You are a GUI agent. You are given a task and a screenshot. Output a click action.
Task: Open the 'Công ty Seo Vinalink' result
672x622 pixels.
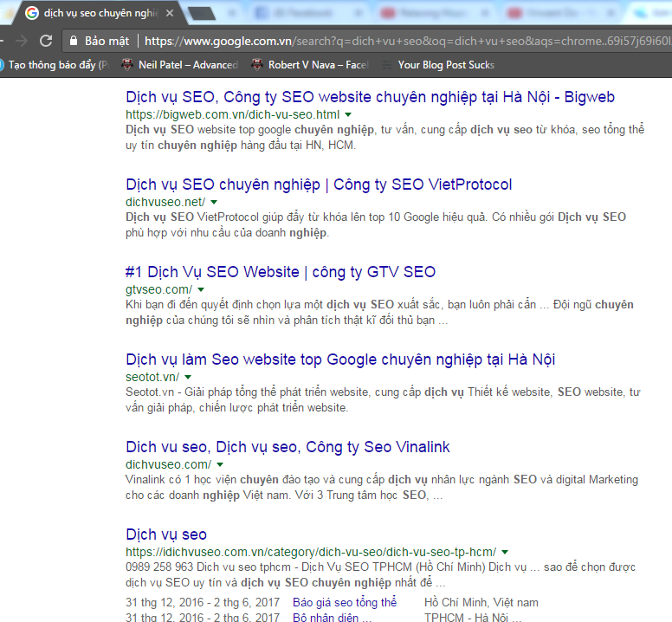(288, 447)
